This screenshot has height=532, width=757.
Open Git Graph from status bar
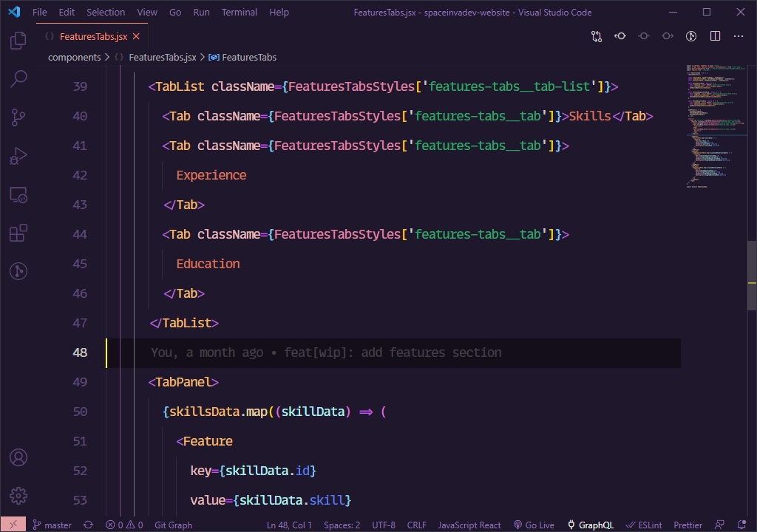(173, 525)
